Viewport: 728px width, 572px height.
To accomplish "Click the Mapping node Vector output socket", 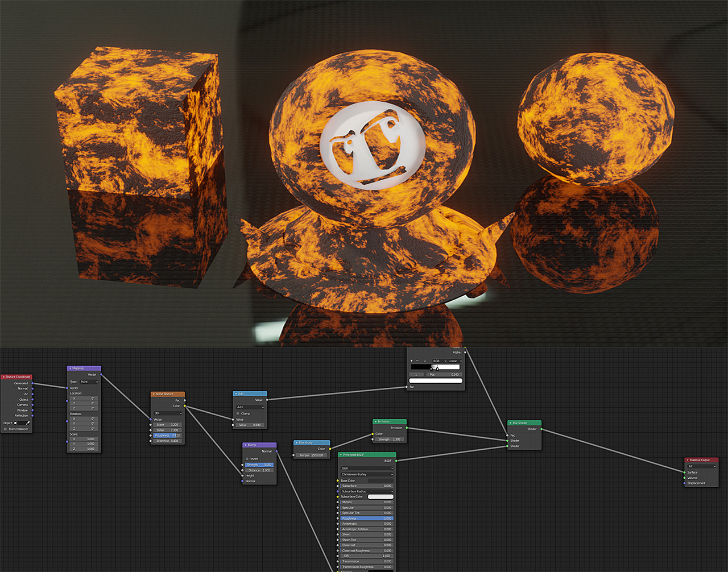I will (101, 375).
